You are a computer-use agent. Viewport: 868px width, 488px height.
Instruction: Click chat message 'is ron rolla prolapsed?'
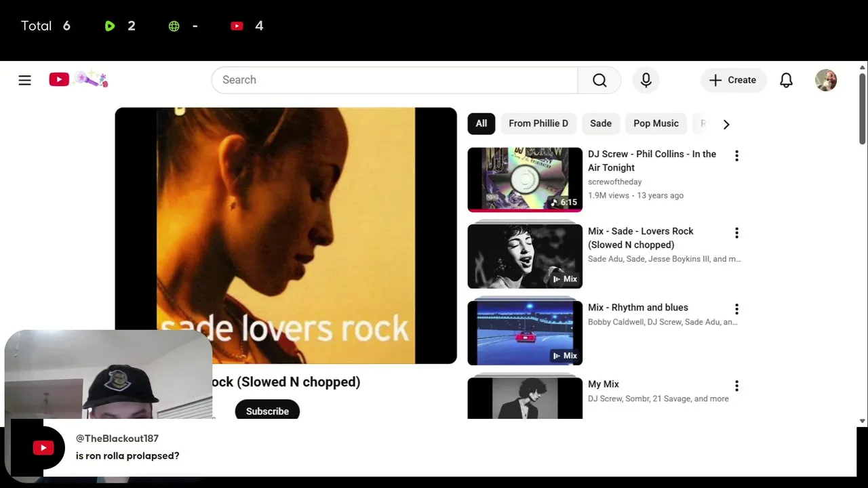pyautogui.click(x=127, y=456)
